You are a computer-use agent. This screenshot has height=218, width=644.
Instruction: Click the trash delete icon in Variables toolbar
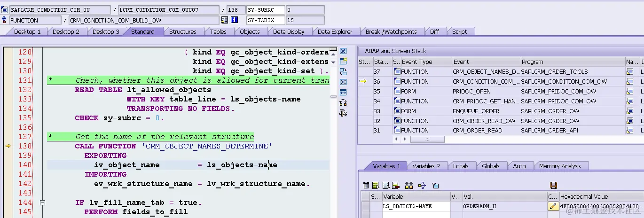[x=366, y=186]
